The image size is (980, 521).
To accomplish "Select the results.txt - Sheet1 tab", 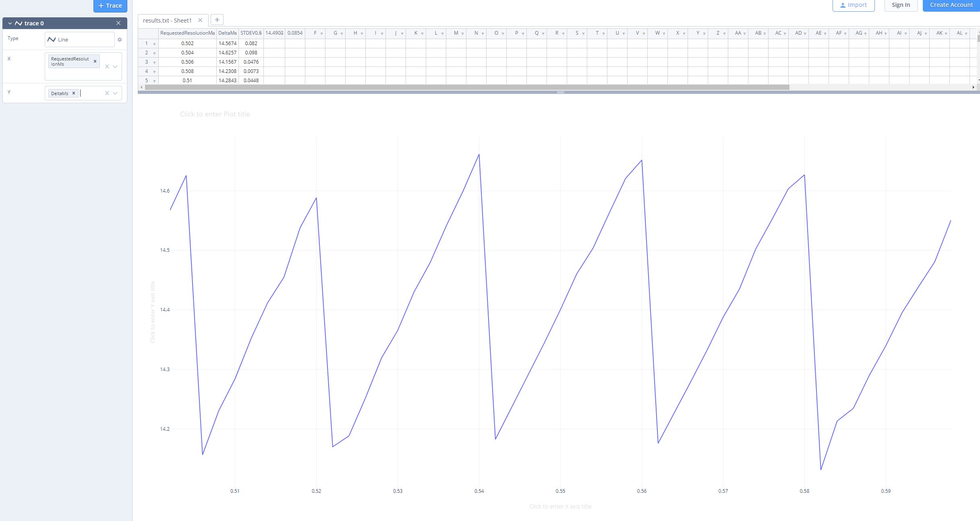I will tap(168, 20).
